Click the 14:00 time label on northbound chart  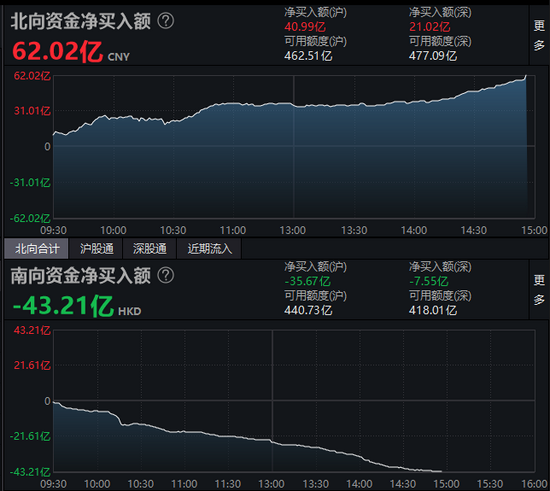(414, 230)
